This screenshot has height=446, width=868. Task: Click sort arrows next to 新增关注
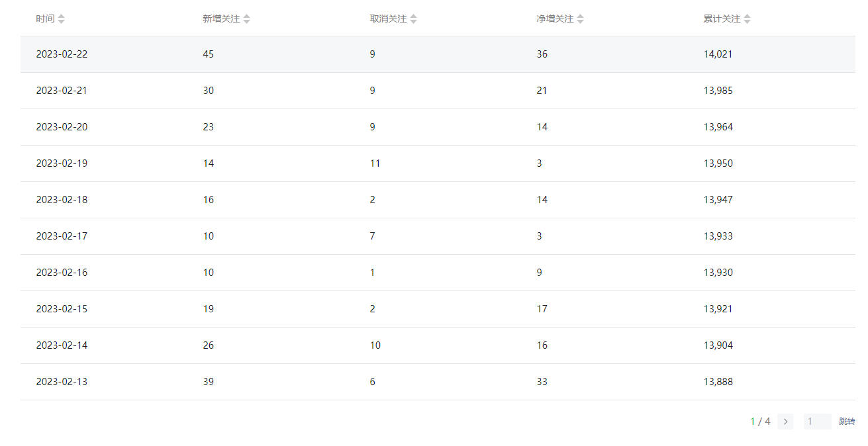pyautogui.click(x=247, y=19)
